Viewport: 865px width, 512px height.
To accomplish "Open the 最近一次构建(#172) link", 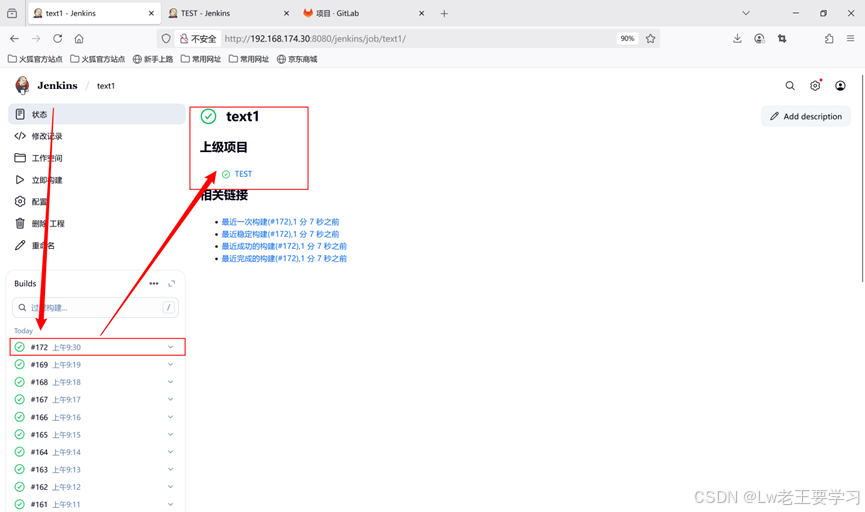I will pyautogui.click(x=280, y=222).
